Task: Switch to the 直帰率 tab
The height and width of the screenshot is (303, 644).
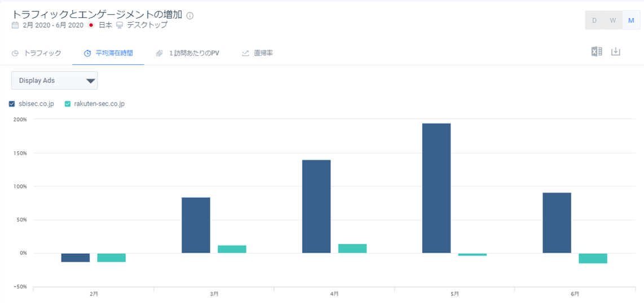Action: (263, 54)
